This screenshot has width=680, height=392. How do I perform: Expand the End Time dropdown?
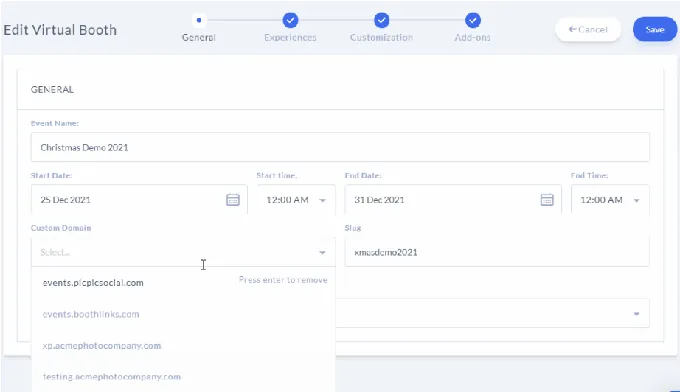click(610, 200)
